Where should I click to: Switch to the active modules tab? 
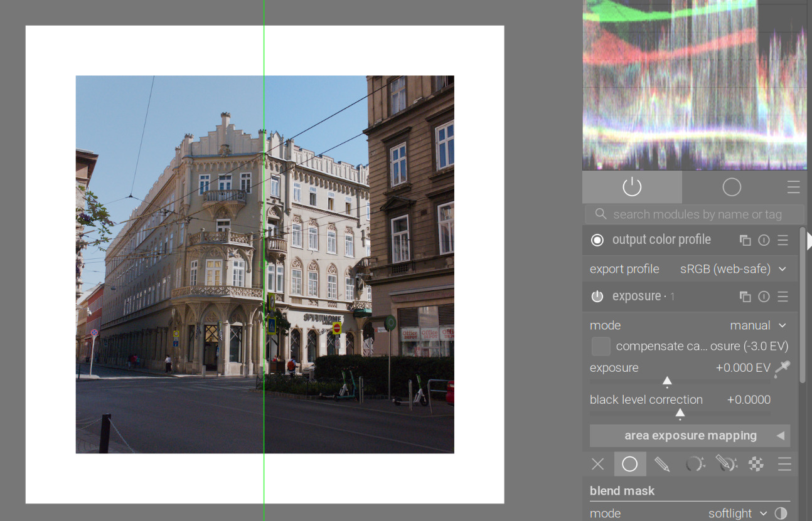tap(632, 187)
